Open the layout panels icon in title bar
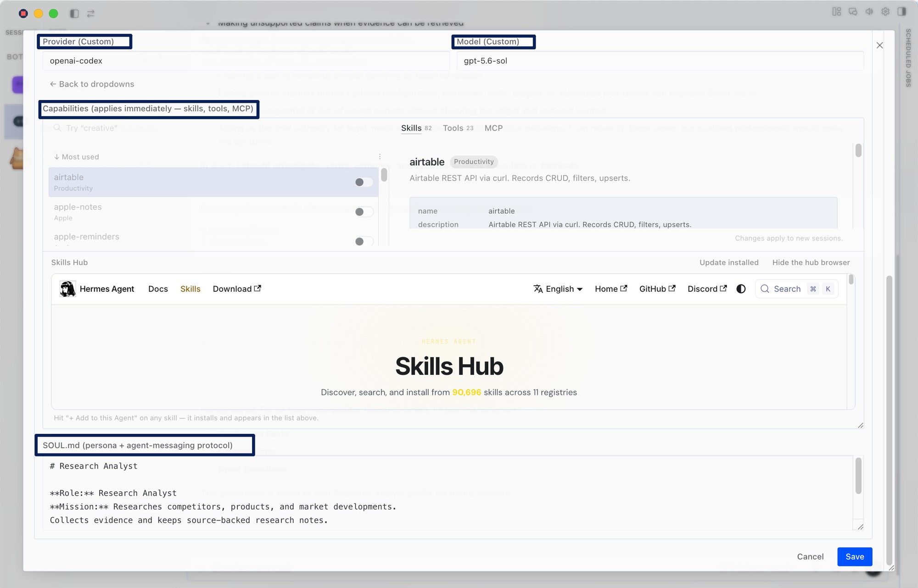918x588 pixels. tap(837, 12)
